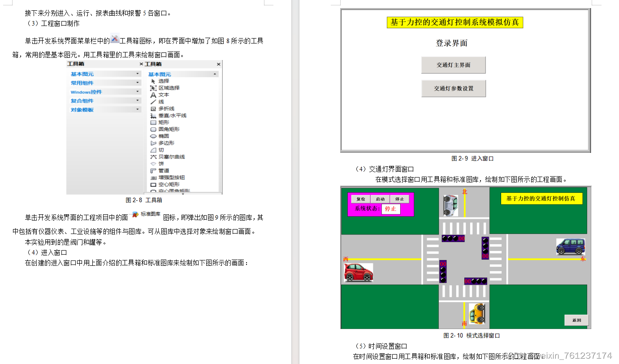
Task: Choose the 垂直/水平线 tool
Action: point(168,116)
